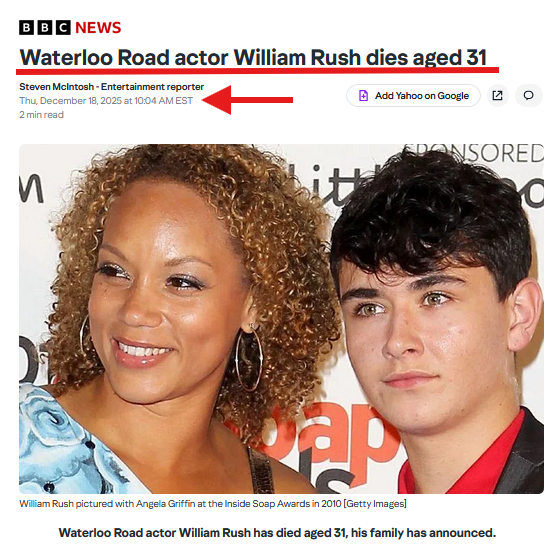The height and width of the screenshot is (553, 560).
Task: Open the comments bubble icon
Action: click(529, 95)
